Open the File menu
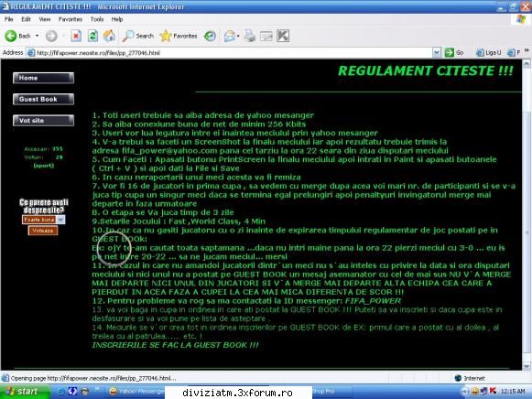532x399 pixels. click(9, 19)
